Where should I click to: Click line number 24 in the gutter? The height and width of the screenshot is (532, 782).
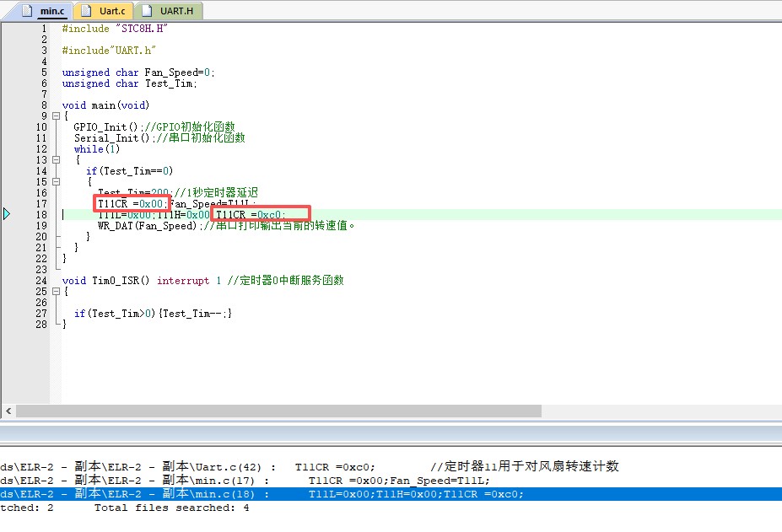[x=40, y=281]
